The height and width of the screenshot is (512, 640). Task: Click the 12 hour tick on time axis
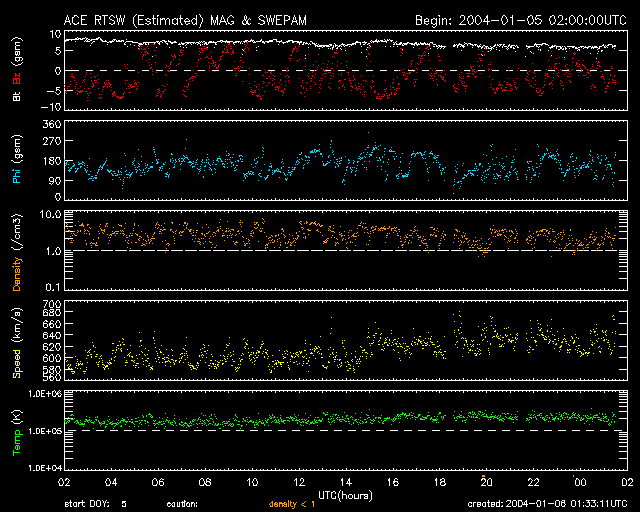302,482
